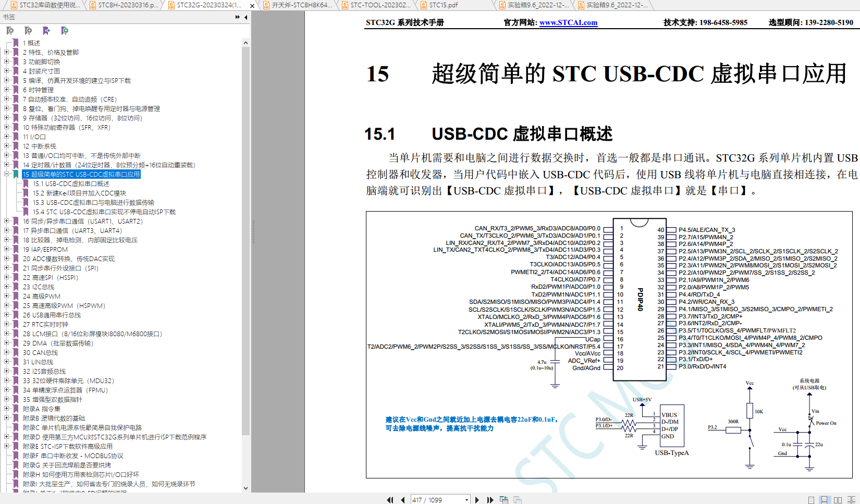This screenshot has width=860, height=504.
Task: Open the bookmark options dropdown icon
Action: pyautogui.click(x=65, y=31)
